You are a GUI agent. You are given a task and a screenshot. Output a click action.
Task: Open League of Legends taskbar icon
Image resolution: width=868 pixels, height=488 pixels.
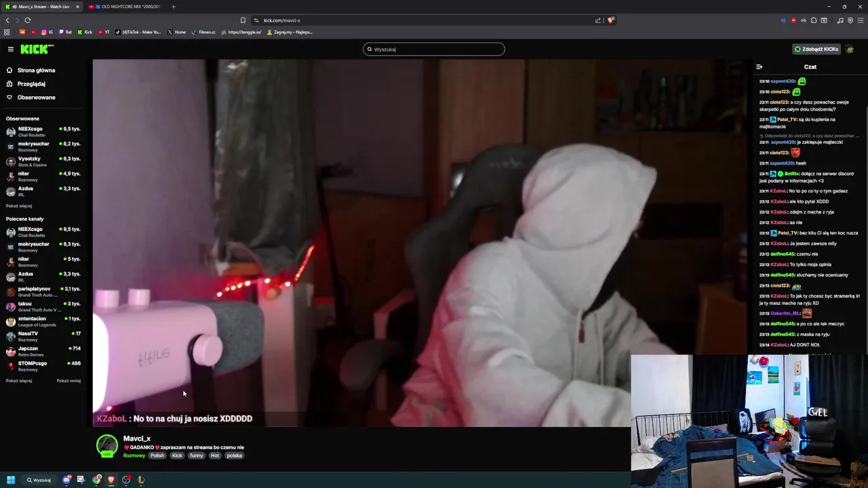141,480
